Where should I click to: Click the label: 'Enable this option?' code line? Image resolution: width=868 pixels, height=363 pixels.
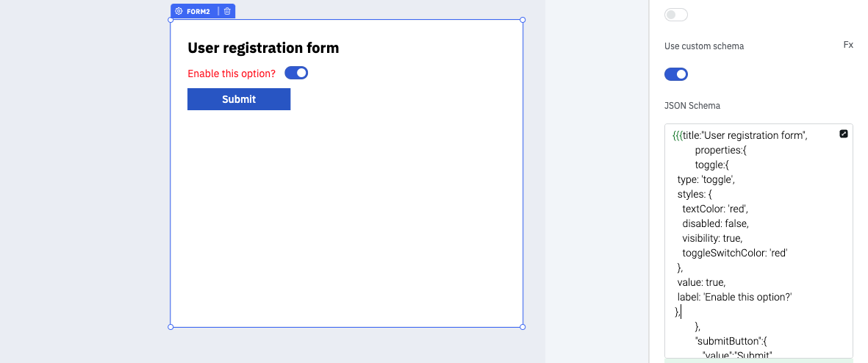point(734,297)
